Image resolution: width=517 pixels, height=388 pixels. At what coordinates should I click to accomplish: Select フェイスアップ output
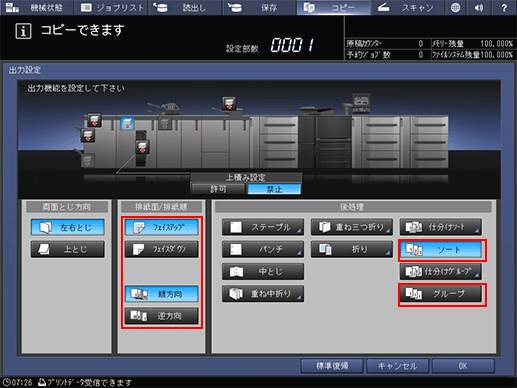point(162,227)
